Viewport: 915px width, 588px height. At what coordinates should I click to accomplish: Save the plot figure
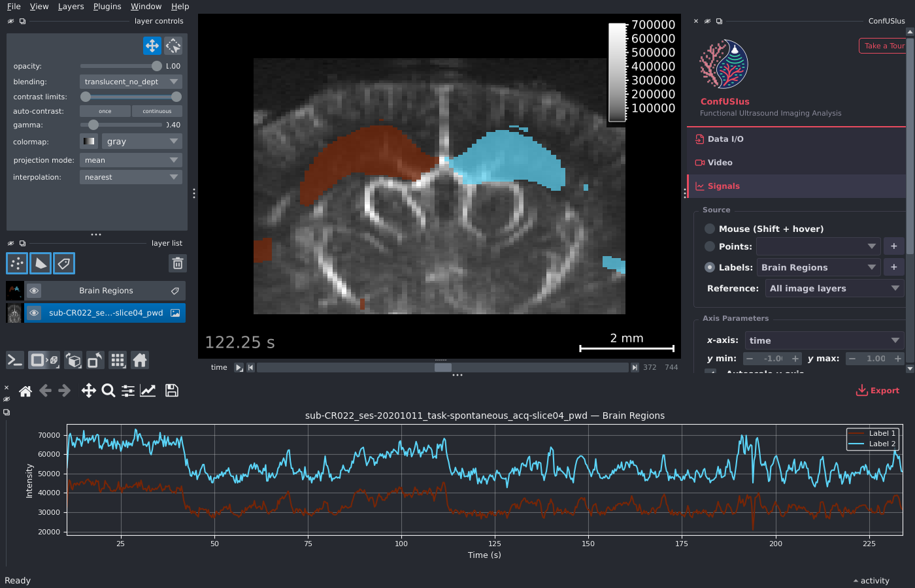coord(172,391)
